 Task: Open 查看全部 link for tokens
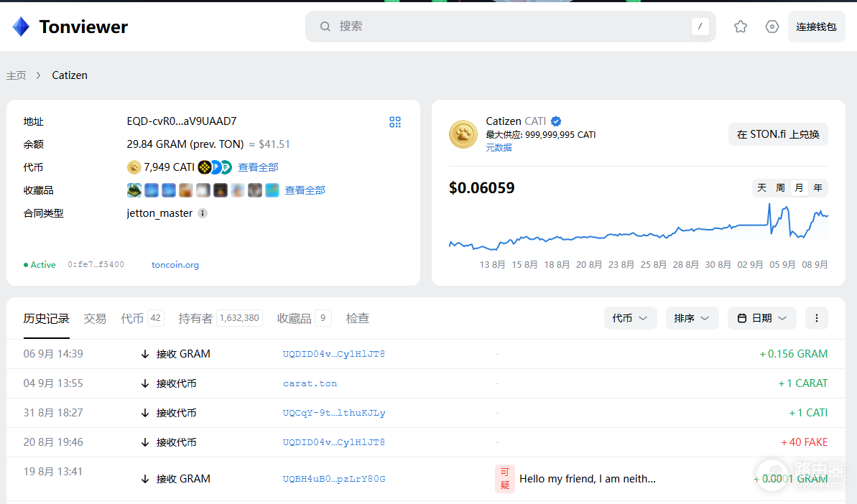(x=258, y=167)
